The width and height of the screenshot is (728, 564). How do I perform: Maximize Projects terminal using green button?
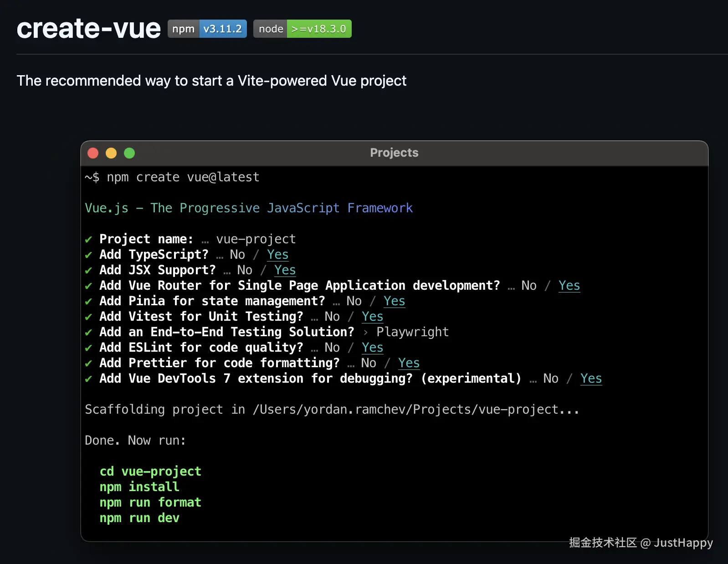point(129,153)
